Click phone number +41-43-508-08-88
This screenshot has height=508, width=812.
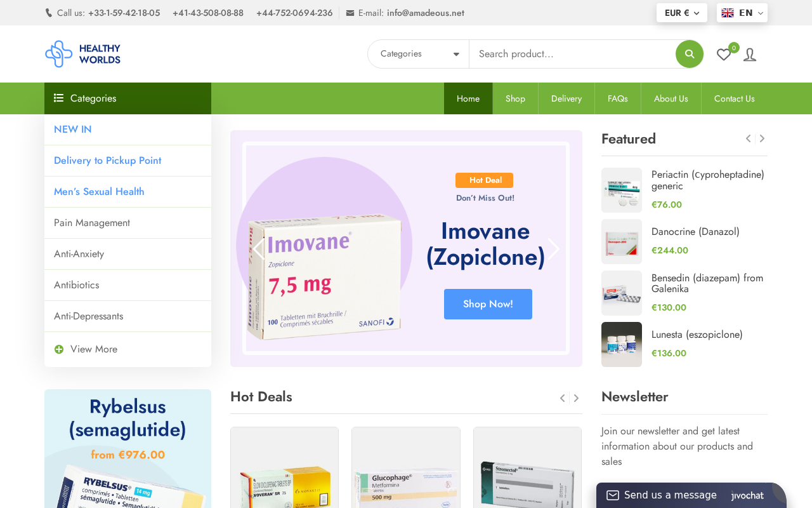point(208,13)
